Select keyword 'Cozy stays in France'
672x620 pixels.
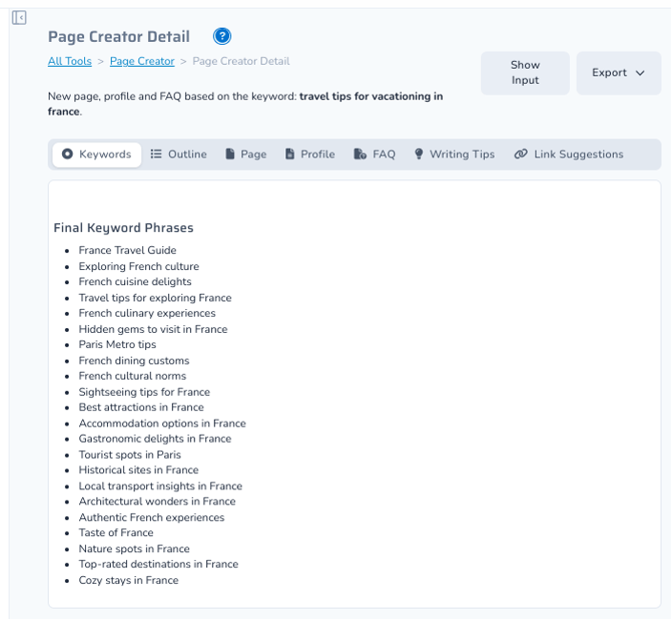(129, 580)
